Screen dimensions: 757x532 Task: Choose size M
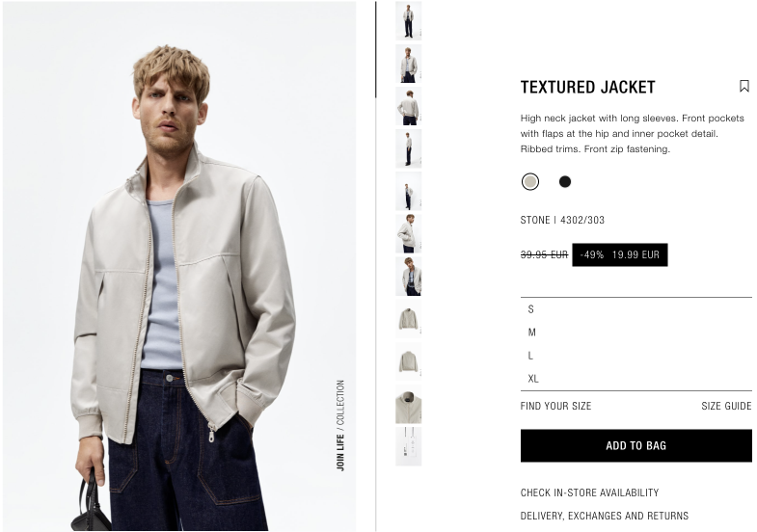[635, 332]
